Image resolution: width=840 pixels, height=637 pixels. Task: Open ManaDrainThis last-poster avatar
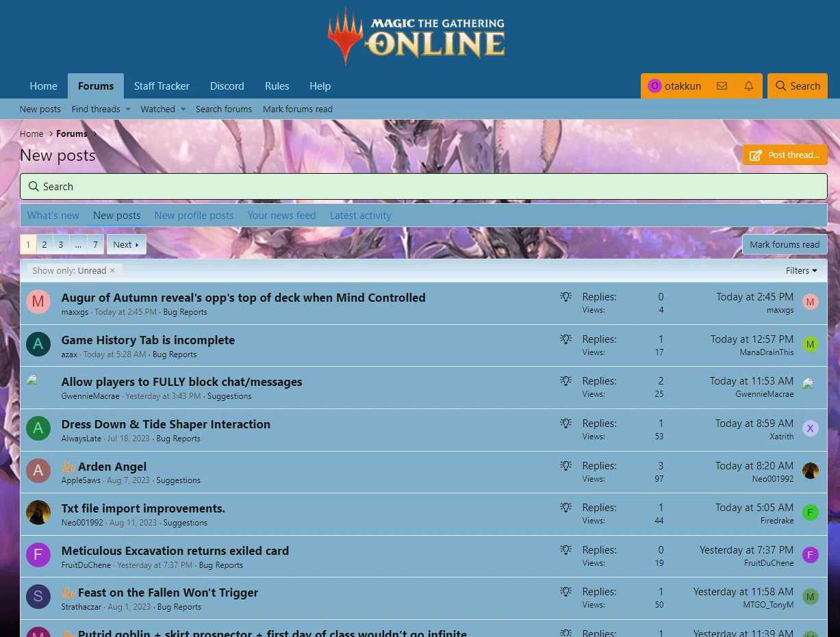[811, 344]
